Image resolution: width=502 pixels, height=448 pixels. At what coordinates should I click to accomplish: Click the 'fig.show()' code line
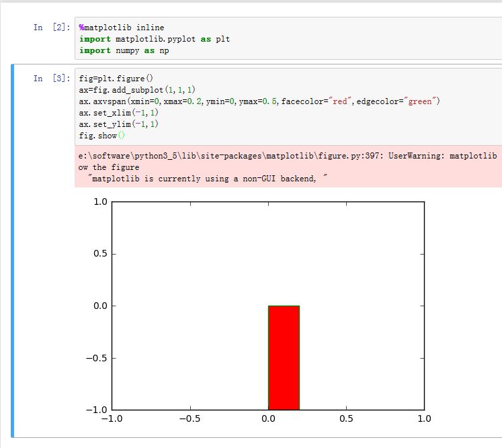pos(101,136)
